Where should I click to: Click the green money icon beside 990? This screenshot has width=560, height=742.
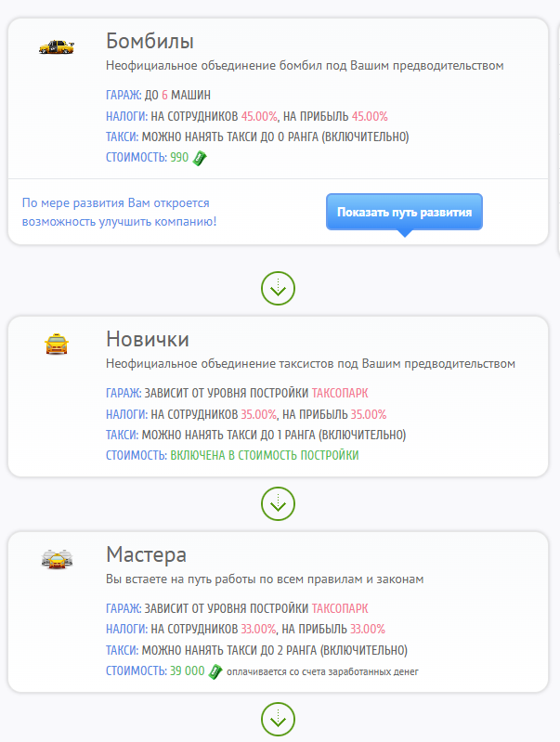(x=199, y=158)
